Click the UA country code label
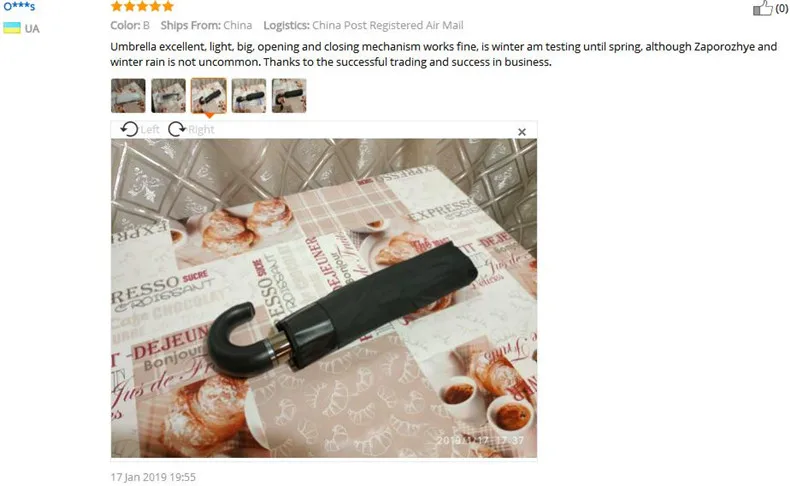790x486 pixels. coord(32,29)
